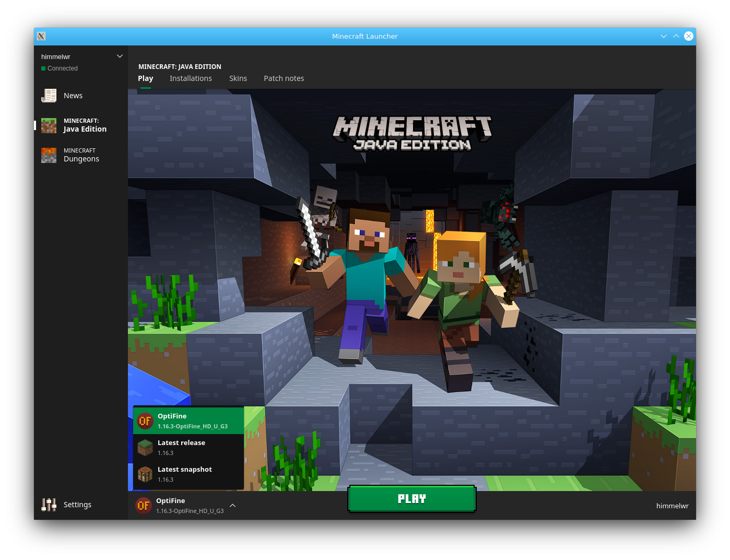The height and width of the screenshot is (560, 730).
Task: Select the Play tab
Action: (x=145, y=78)
